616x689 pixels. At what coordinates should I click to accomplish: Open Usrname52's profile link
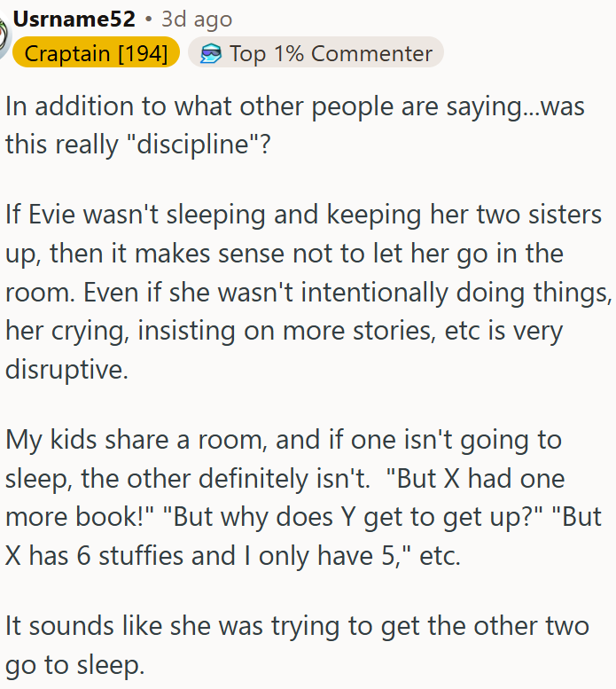[x=74, y=19]
